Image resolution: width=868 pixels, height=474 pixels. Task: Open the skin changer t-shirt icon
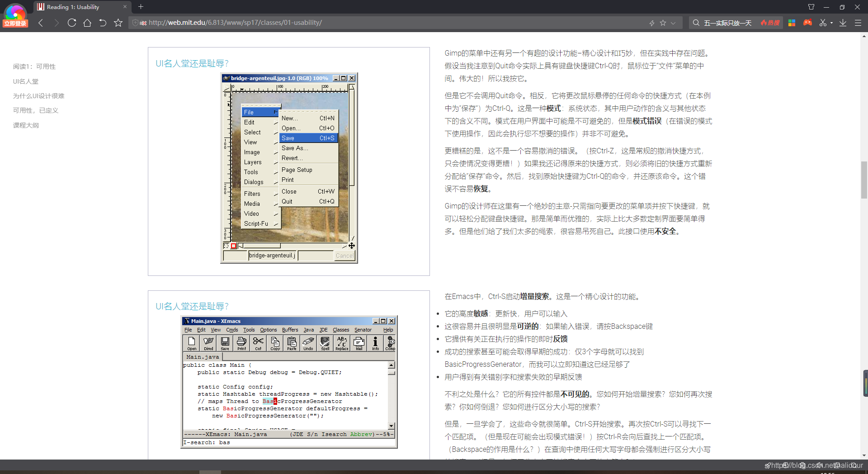coord(811,7)
